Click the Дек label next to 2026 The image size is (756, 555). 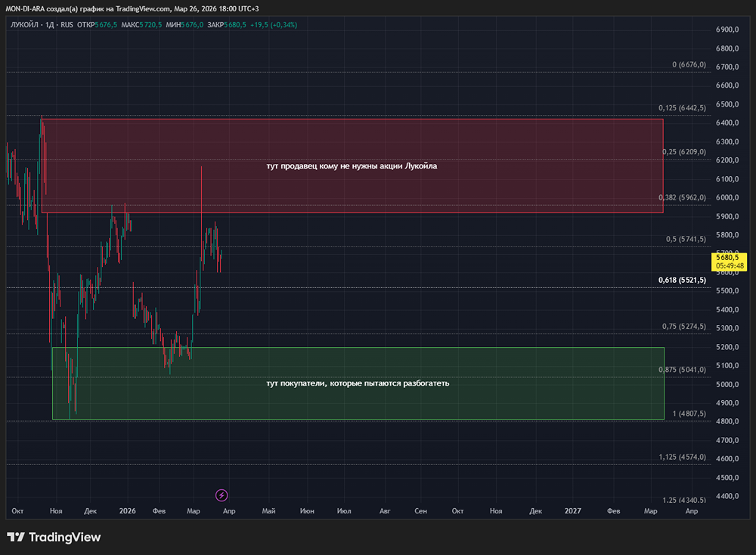click(90, 511)
